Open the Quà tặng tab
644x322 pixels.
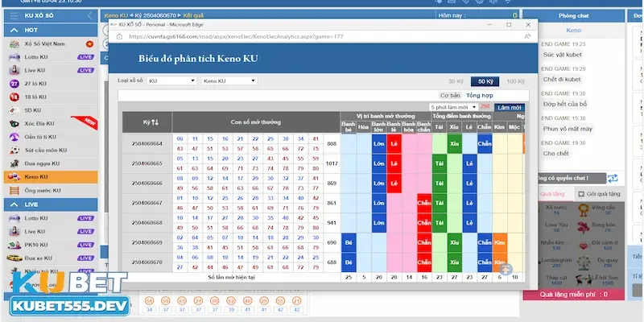coord(552,194)
